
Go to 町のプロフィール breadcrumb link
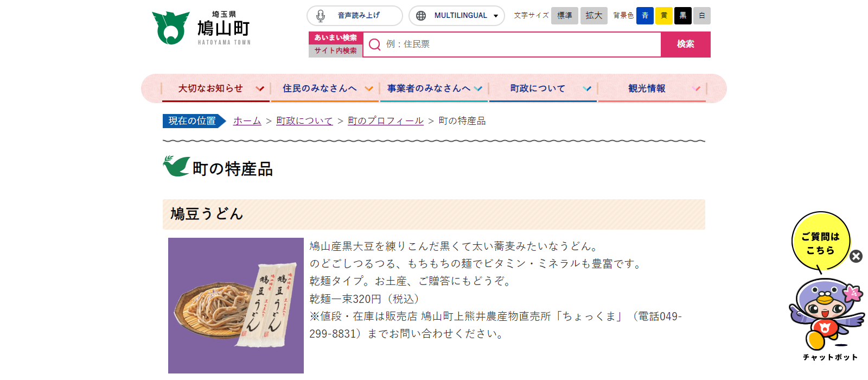tap(386, 121)
